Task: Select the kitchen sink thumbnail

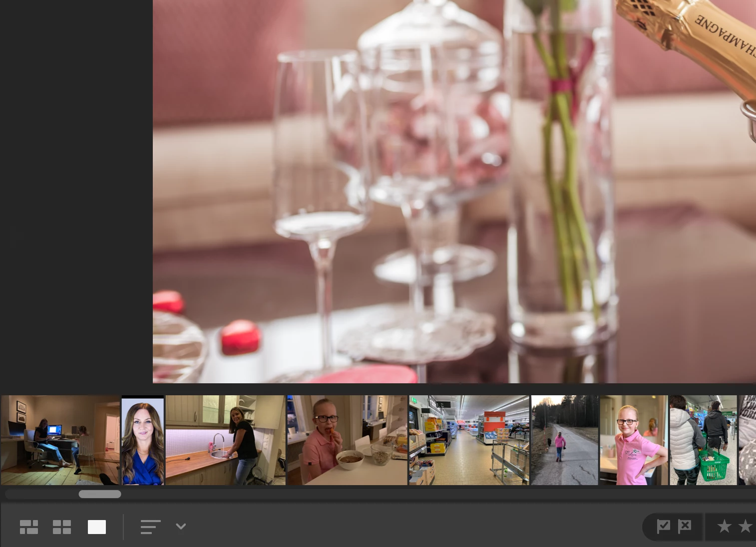Action: (225, 440)
